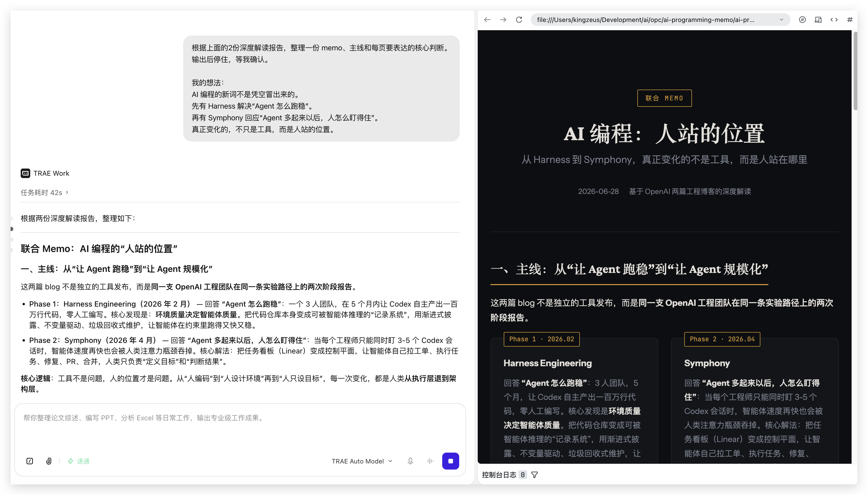Toggle responsive device view icon
868x495 pixels.
tap(818, 20)
